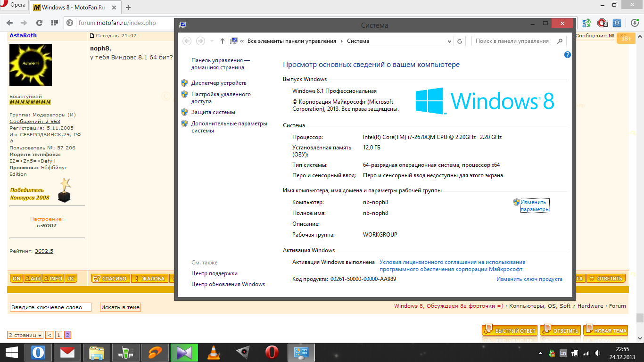The image size is (644, 362).
Task: Click breadcrumb 'Все элементы панели управления'
Action: click(x=292, y=41)
